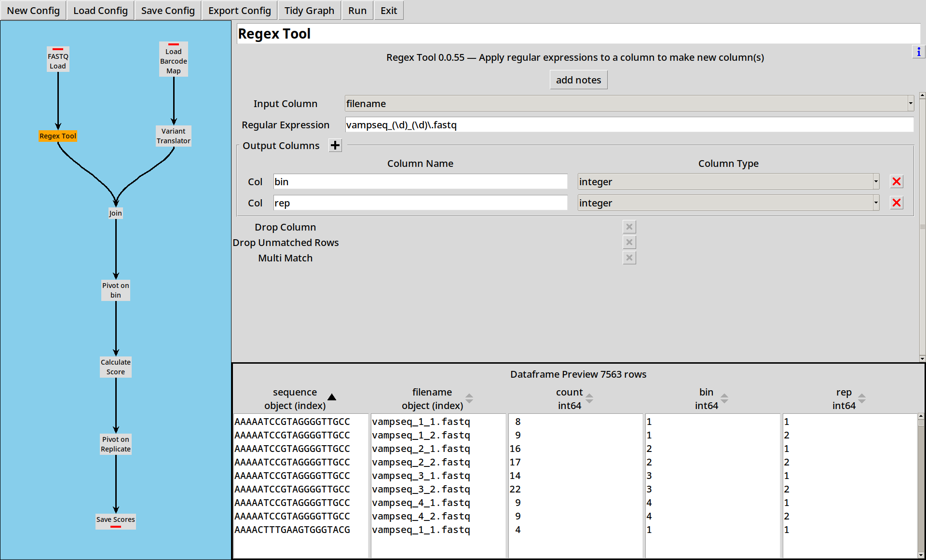The width and height of the screenshot is (926, 560).
Task: Toggle the Drop Column checkbox
Action: 629,227
